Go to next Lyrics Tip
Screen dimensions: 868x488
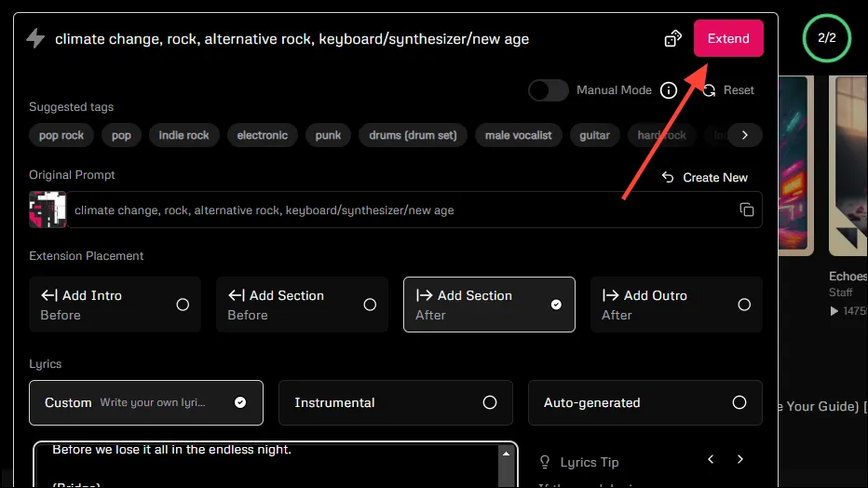pyautogui.click(x=740, y=459)
